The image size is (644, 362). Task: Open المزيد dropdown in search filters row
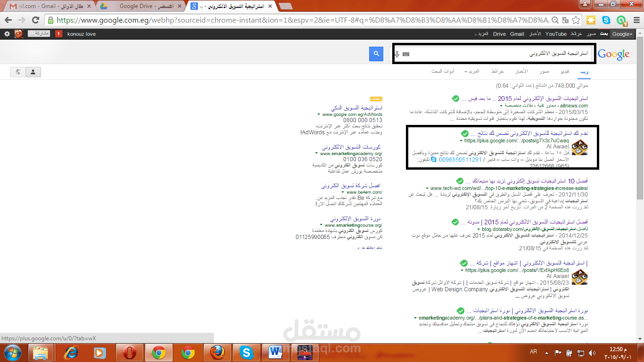tap(471, 71)
